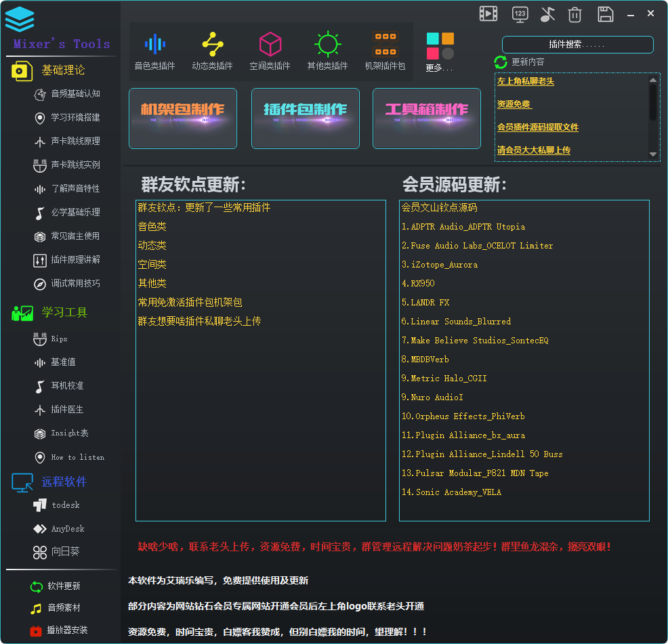668x644 pixels.
Task: Open 插件原理讲解 in sidebar
Action: (x=67, y=260)
